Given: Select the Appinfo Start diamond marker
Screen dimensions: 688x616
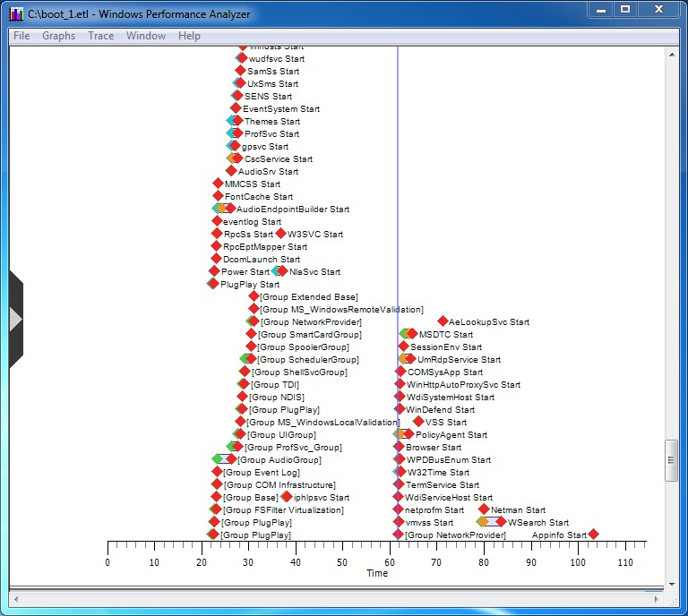Looking at the screenshot, I should pos(593,535).
